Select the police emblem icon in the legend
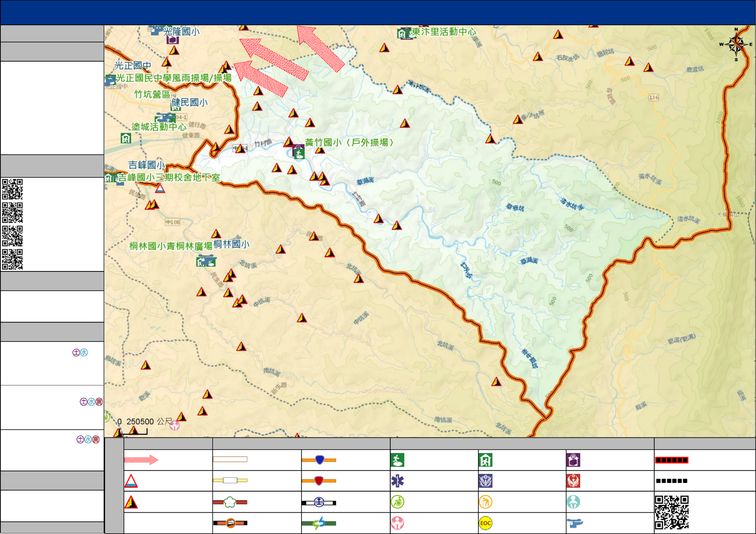This screenshot has width=756, height=534. coord(486,481)
